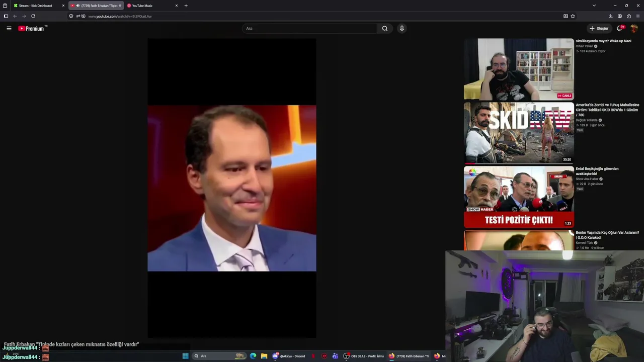Go back to the previous page

pos(15,16)
